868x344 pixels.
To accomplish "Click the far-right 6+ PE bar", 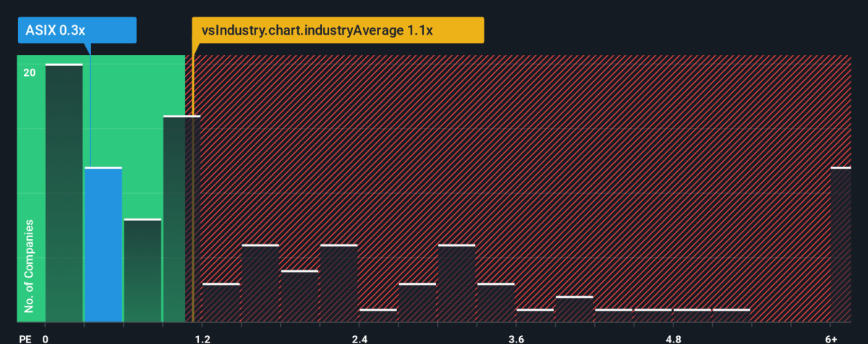I will (841, 245).
